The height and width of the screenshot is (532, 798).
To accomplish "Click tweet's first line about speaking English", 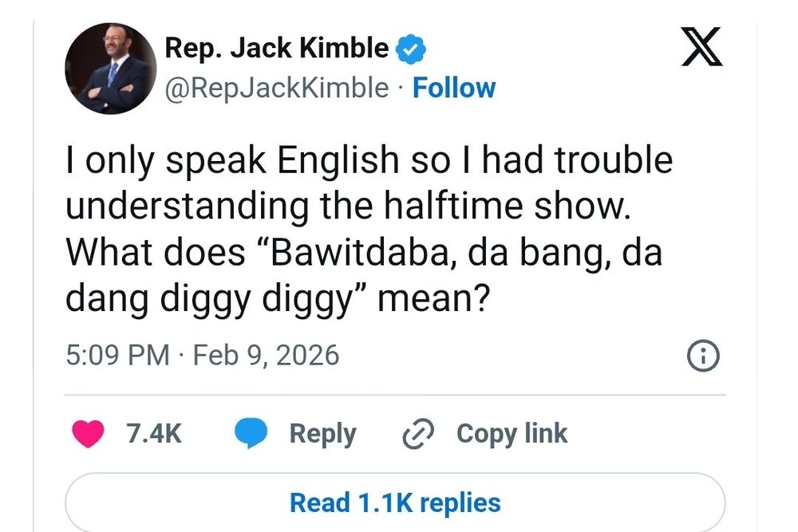I will click(369, 161).
